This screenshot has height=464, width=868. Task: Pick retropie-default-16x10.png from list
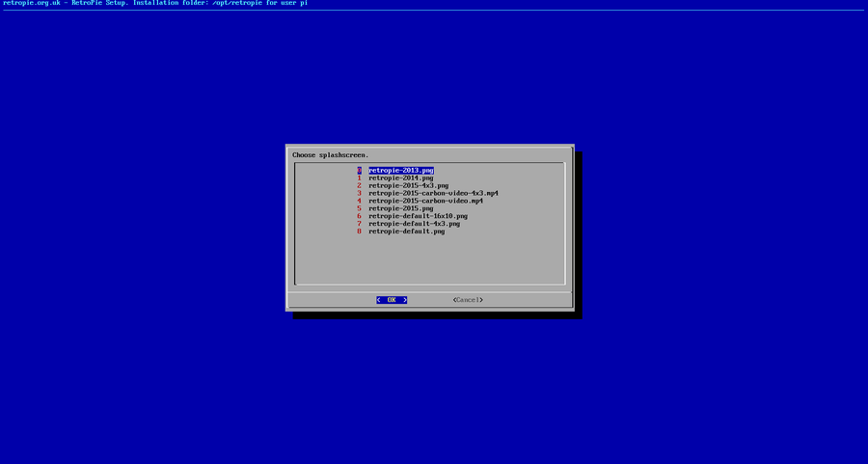tap(418, 216)
